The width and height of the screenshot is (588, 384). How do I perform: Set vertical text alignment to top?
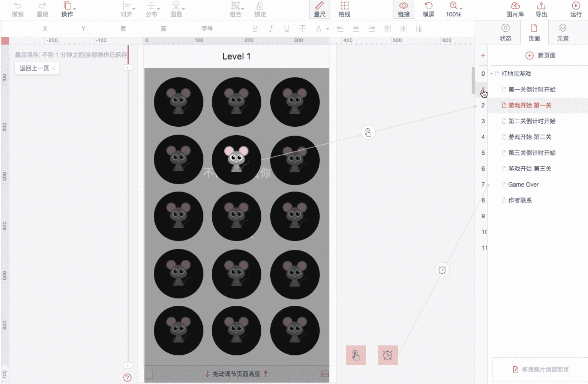388,29
